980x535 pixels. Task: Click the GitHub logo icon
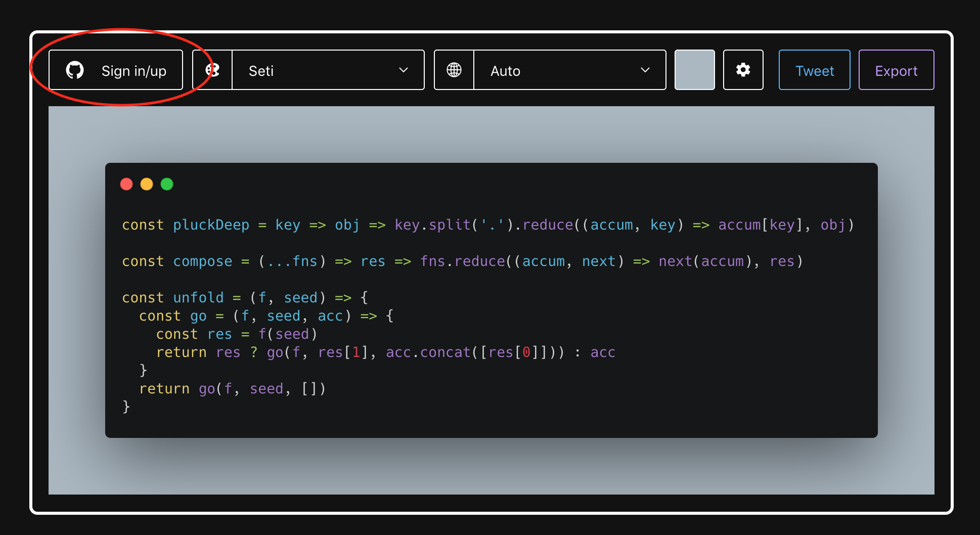75,70
